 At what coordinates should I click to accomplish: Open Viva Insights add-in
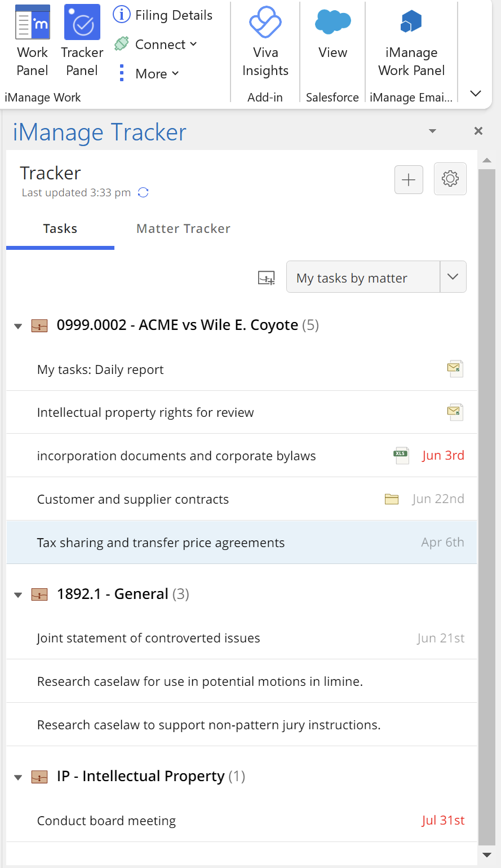tap(265, 23)
